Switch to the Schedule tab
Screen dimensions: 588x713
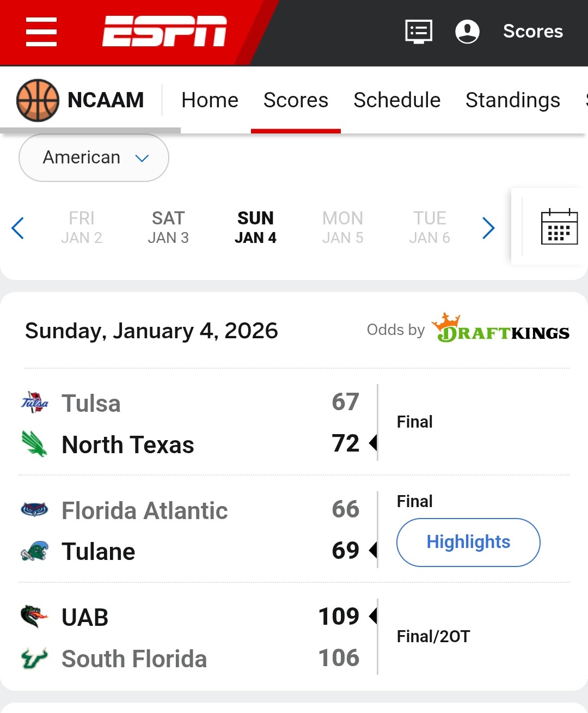click(397, 100)
